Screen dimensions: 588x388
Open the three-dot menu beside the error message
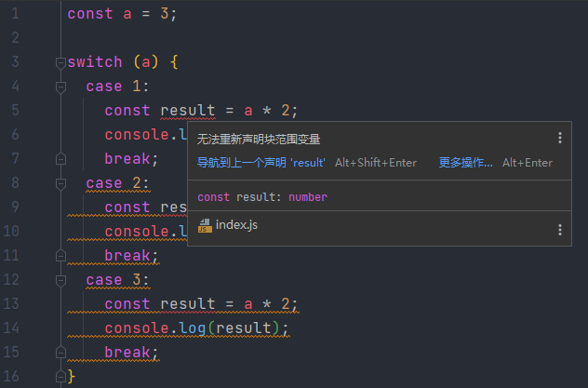point(560,138)
